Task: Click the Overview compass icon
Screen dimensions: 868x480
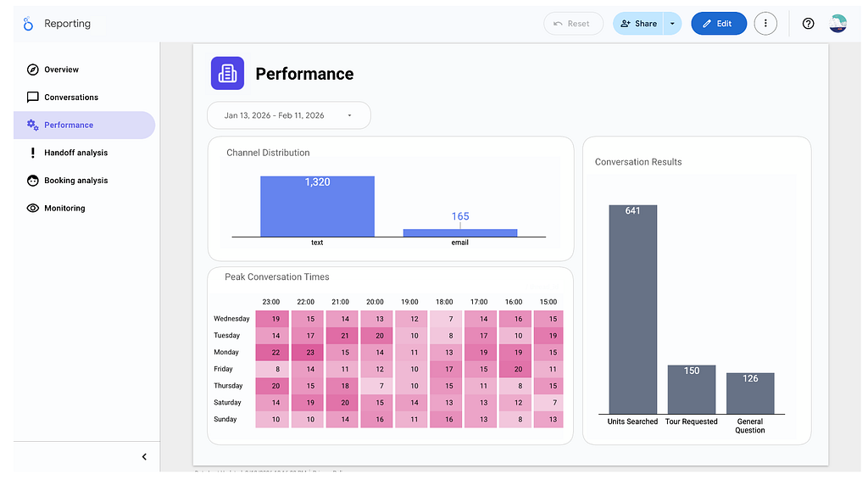Action: [x=33, y=70]
